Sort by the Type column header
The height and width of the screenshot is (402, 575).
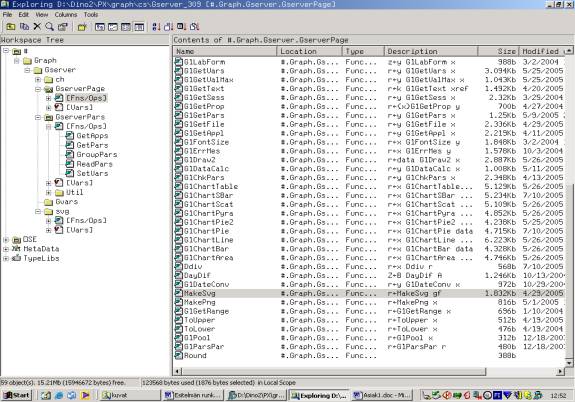[x=363, y=51]
